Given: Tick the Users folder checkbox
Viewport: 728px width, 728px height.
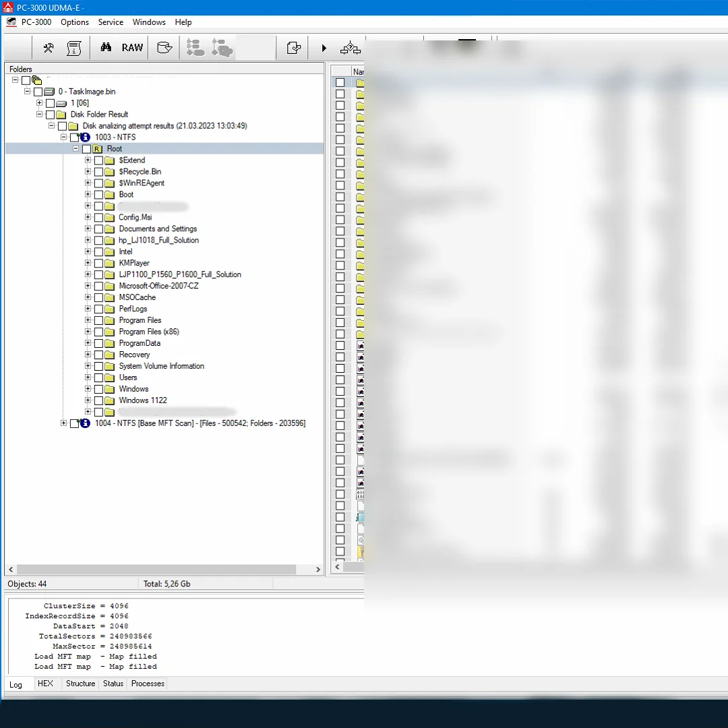Looking at the screenshot, I should 98,377.
